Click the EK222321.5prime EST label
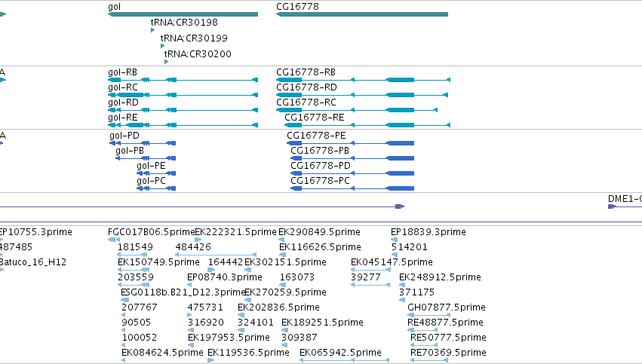 (236, 232)
